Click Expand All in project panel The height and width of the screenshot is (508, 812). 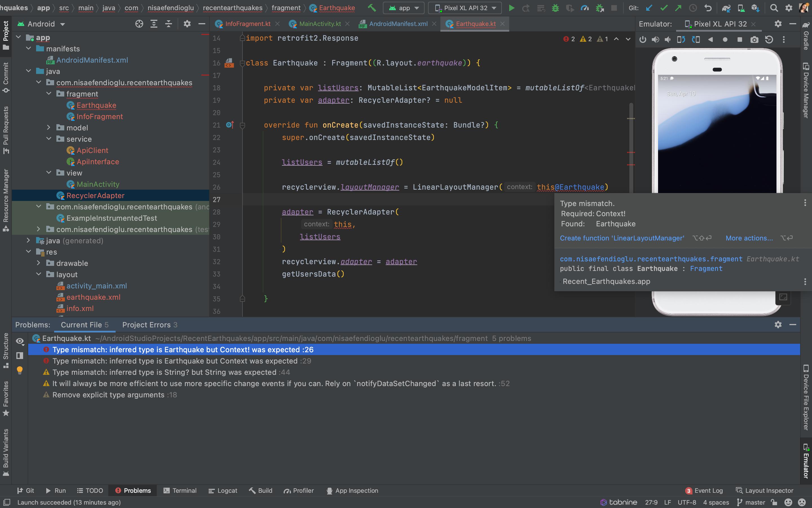pyautogui.click(x=154, y=24)
